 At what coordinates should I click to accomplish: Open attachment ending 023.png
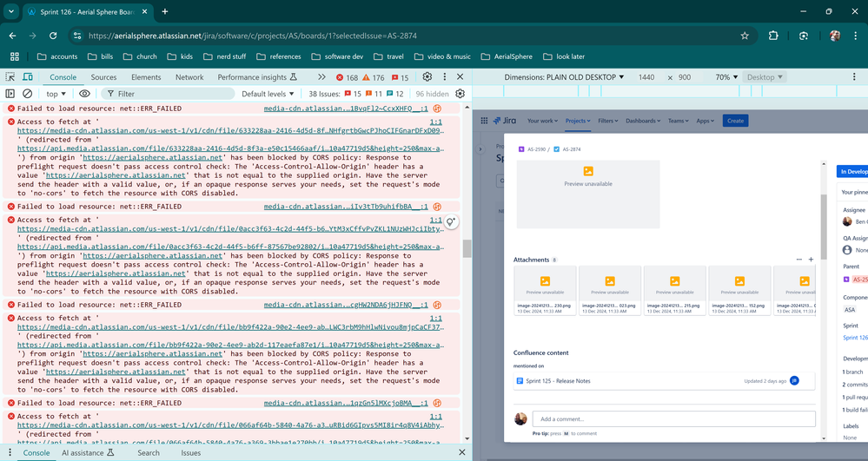pos(609,291)
